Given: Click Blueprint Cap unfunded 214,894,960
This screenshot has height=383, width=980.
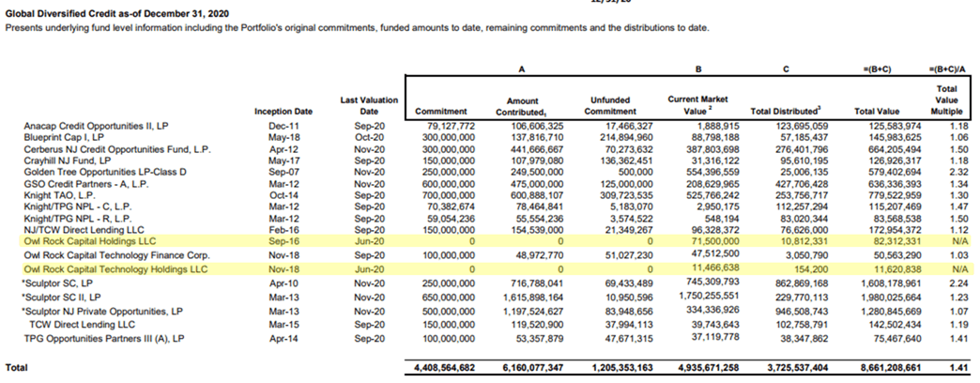Looking at the screenshot, I should [627, 137].
